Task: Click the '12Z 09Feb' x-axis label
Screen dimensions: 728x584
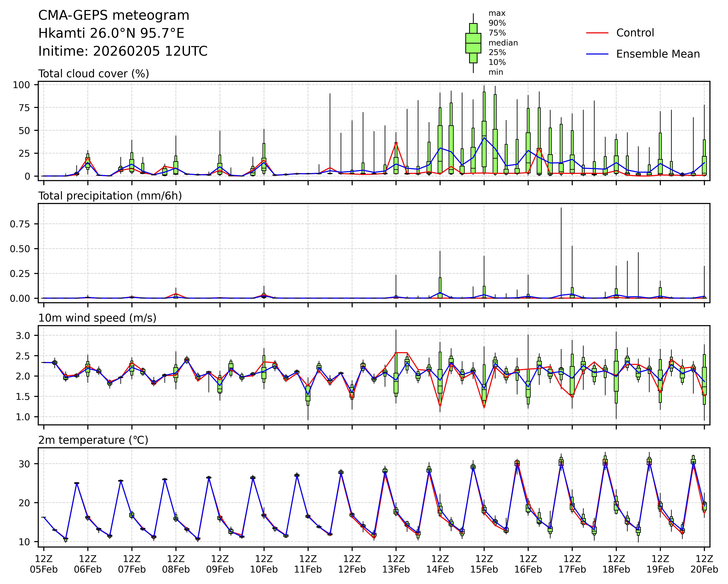Action: pyautogui.click(x=220, y=564)
